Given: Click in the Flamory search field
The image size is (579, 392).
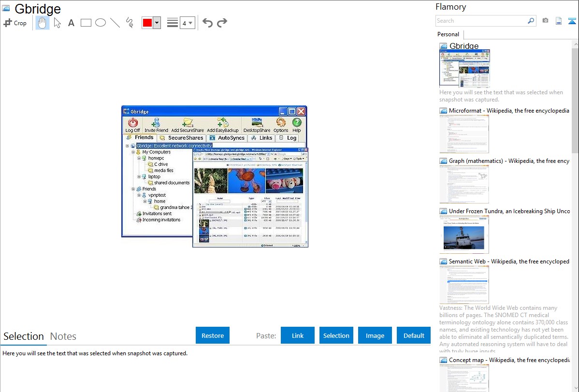Looking at the screenshot, I should click(x=481, y=21).
